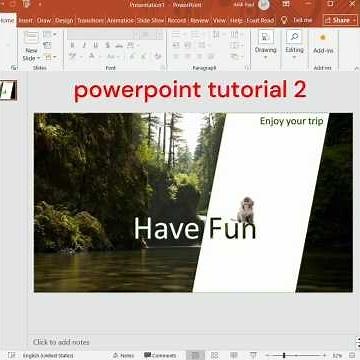360x360 pixels.
Task: Open the Record tab
Action: click(x=176, y=21)
